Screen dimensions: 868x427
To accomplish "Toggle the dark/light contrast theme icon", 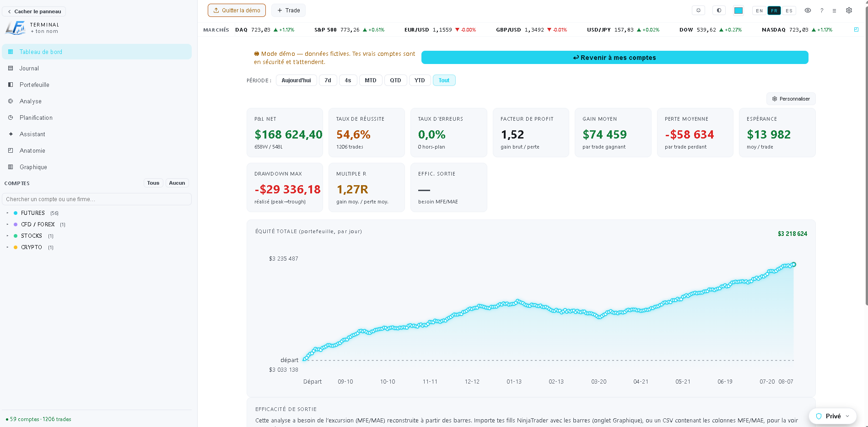I will point(719,10).
